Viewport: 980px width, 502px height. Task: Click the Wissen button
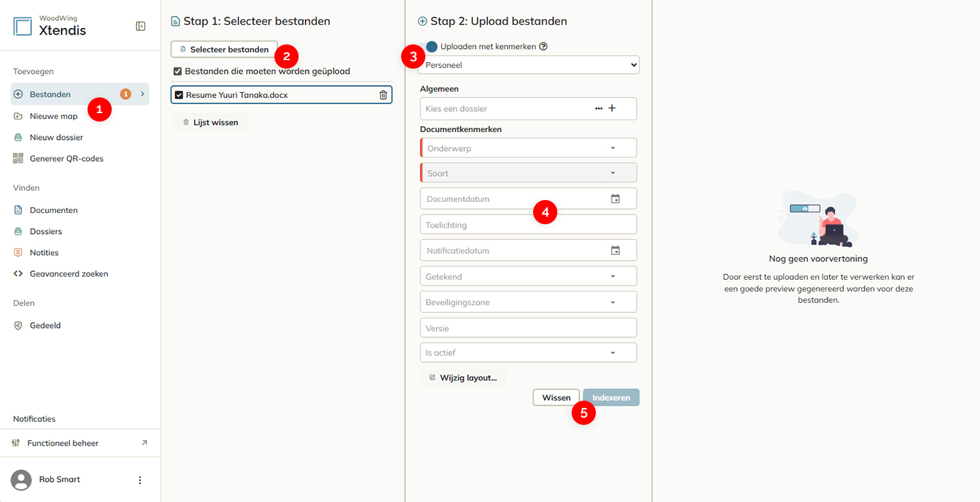556,397
